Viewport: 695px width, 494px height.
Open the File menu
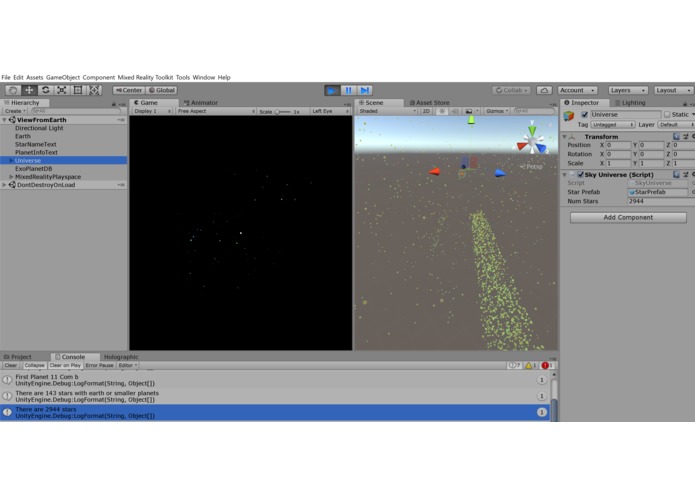pos(6,78)
